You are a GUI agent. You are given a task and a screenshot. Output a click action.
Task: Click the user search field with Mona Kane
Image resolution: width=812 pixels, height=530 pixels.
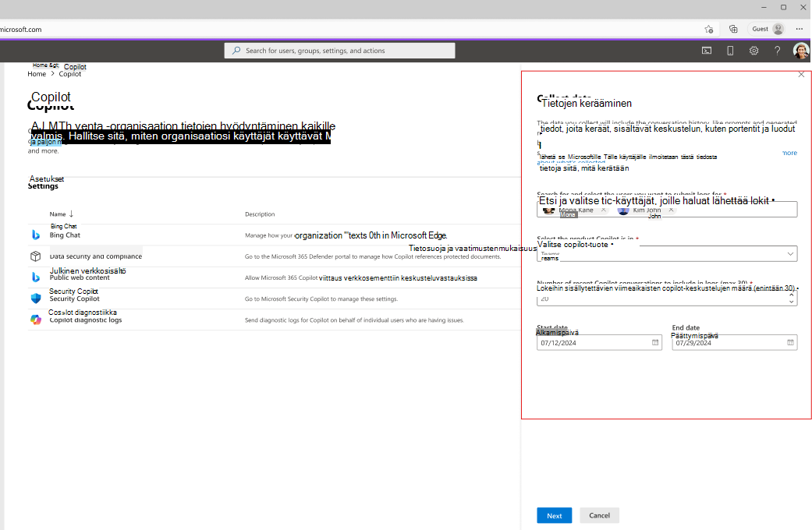pyautogui.click(x=667, y=210)
